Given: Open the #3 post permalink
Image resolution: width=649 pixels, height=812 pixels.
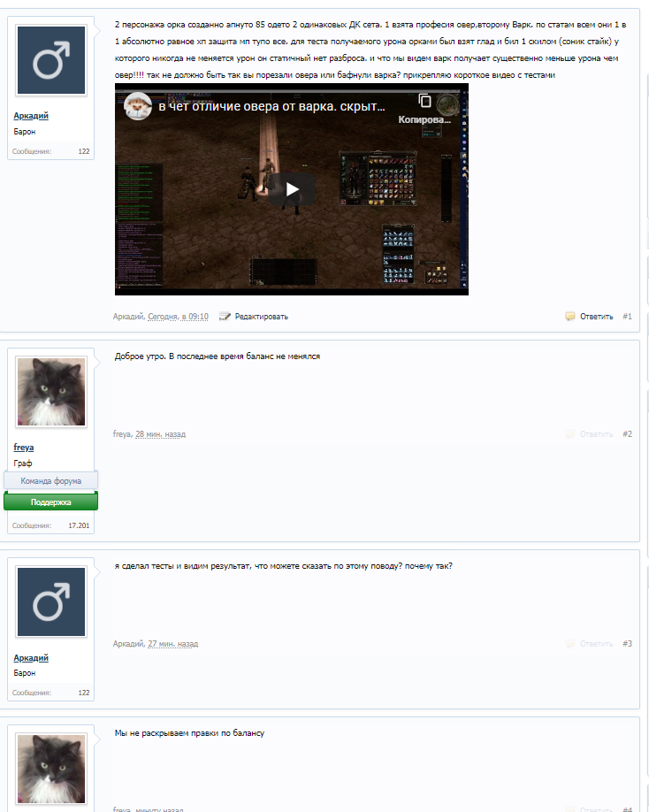Looking at the screenshot, I should [x=627, y=644].
